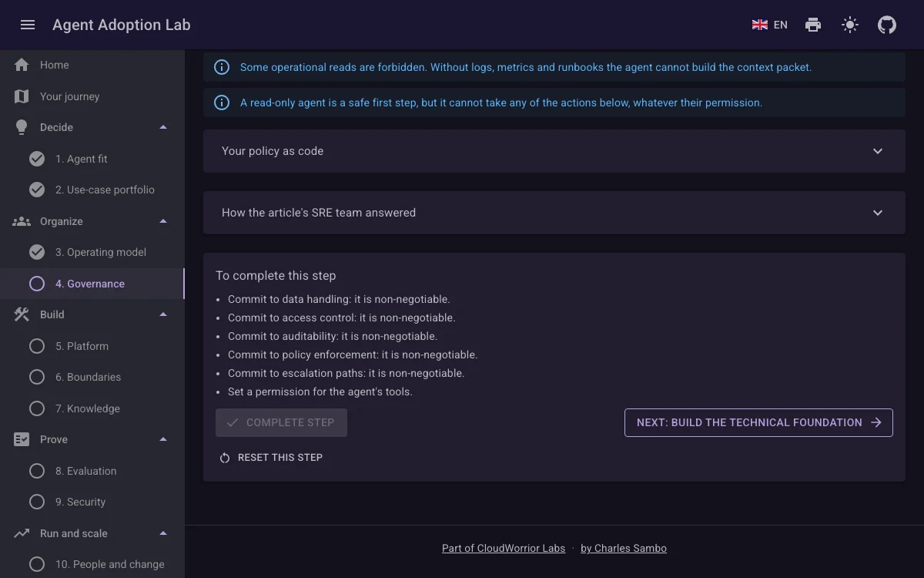Click completed checkmark beside Operating model
The height and width of the screenshot is (578, 924).
37,252
